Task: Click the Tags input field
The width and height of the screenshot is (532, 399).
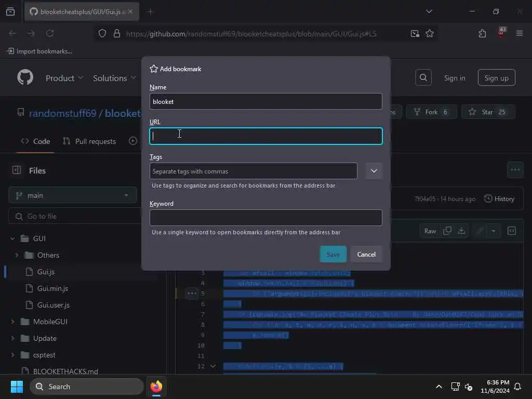Action: 253,171
